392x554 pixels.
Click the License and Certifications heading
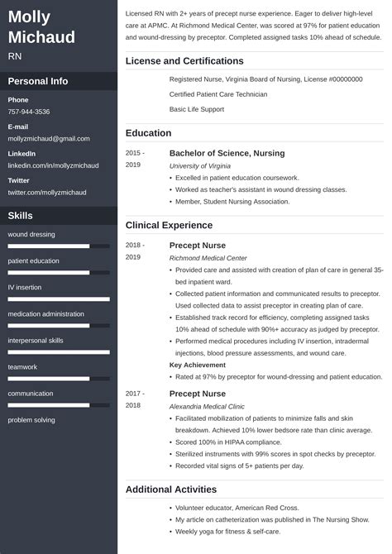point(184,61)
